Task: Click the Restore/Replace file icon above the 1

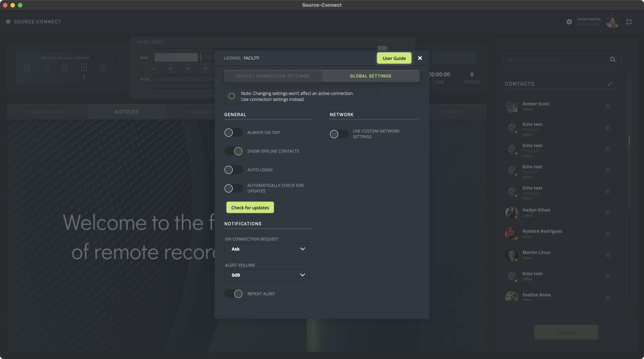Action: tap(84, 67)
